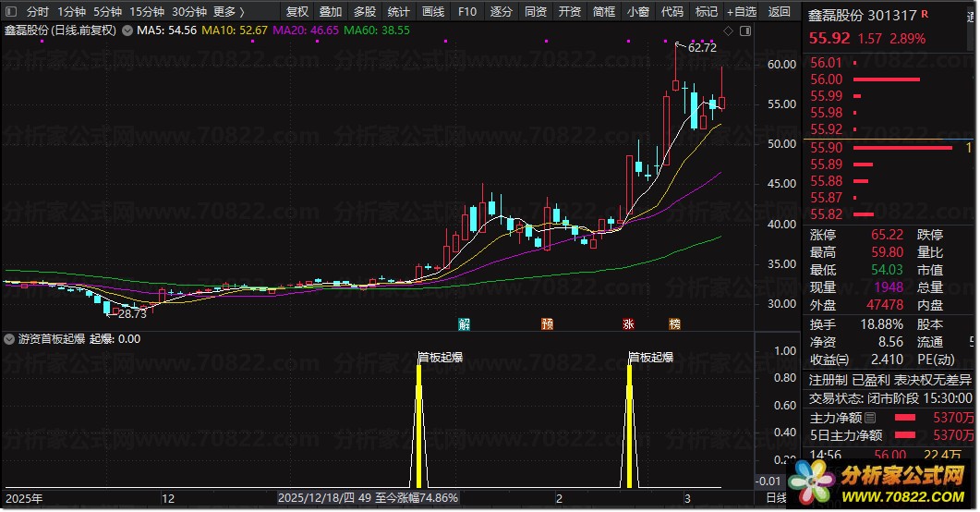Image resolution: width=980 pixels, height=512 pixels.
Task: Expand the 更多 periods list
Action: pos(229,11)
